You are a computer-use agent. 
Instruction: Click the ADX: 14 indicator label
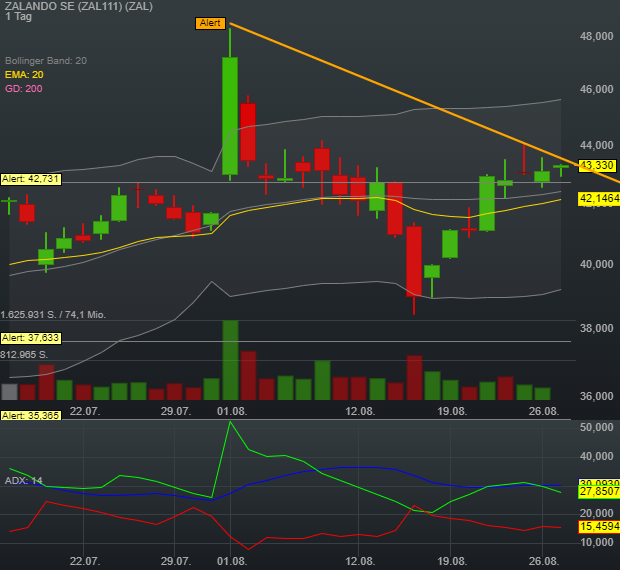[x=23, y=481]
